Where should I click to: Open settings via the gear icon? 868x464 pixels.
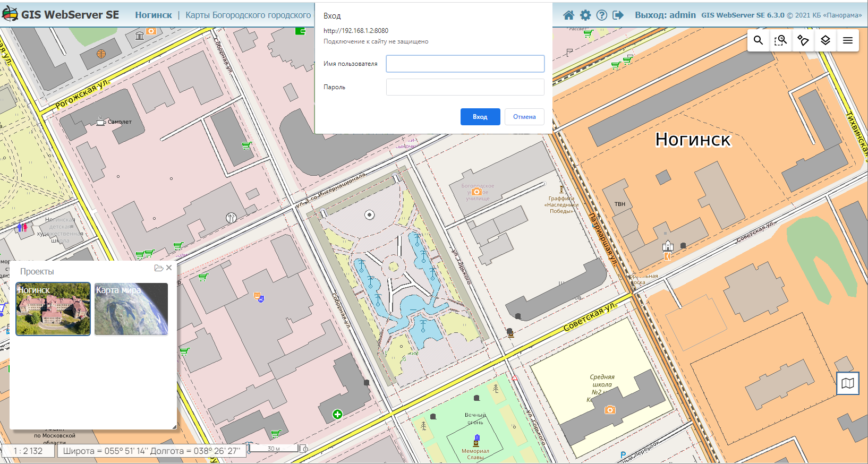tap(585, 15)
